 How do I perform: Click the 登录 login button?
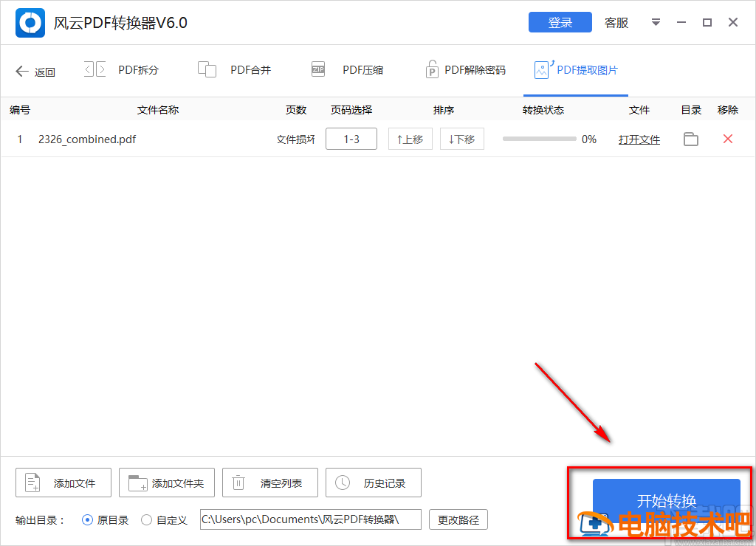tap(560, 22)
